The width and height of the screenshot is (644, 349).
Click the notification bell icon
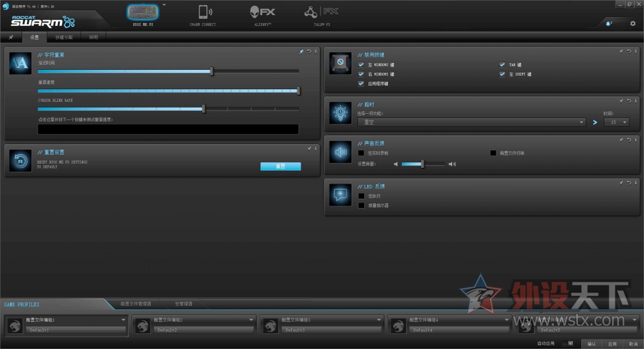point(608,23)
